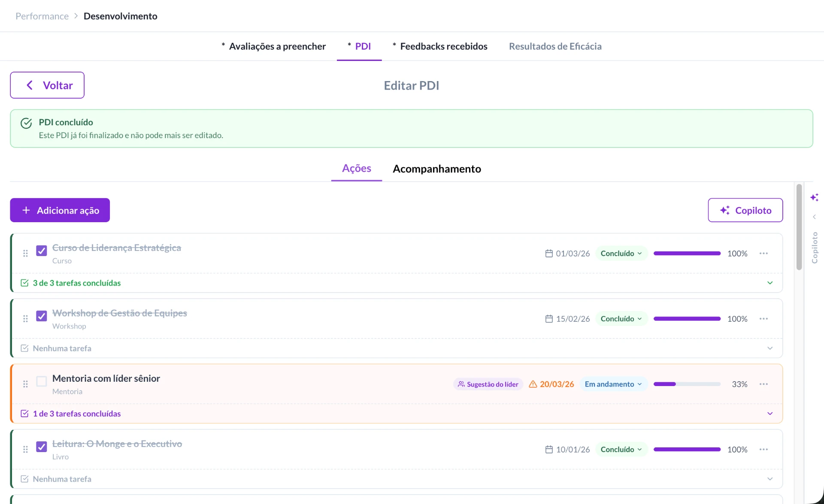824x504 pixels.
Task: Click the actions list vertical scrollbar
Action: click(799, 227)
